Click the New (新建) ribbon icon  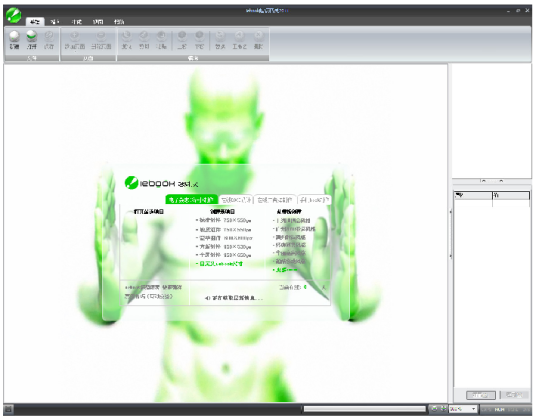[x=14, y=40]
